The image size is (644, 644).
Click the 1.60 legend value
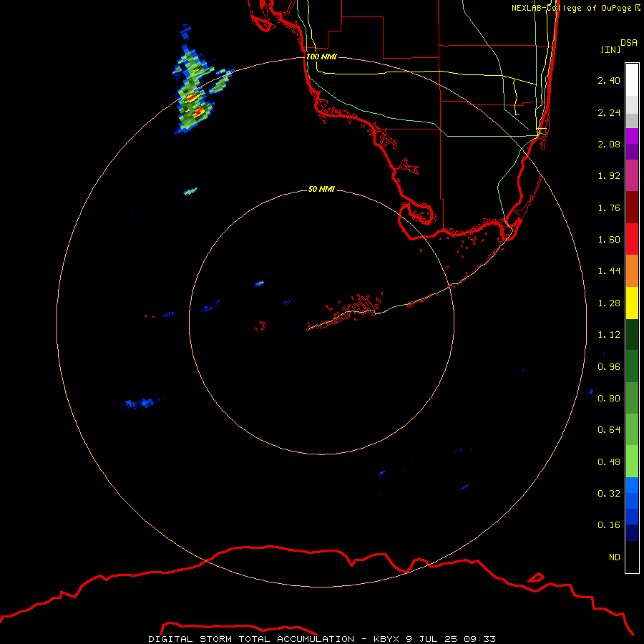pos(609,240)
